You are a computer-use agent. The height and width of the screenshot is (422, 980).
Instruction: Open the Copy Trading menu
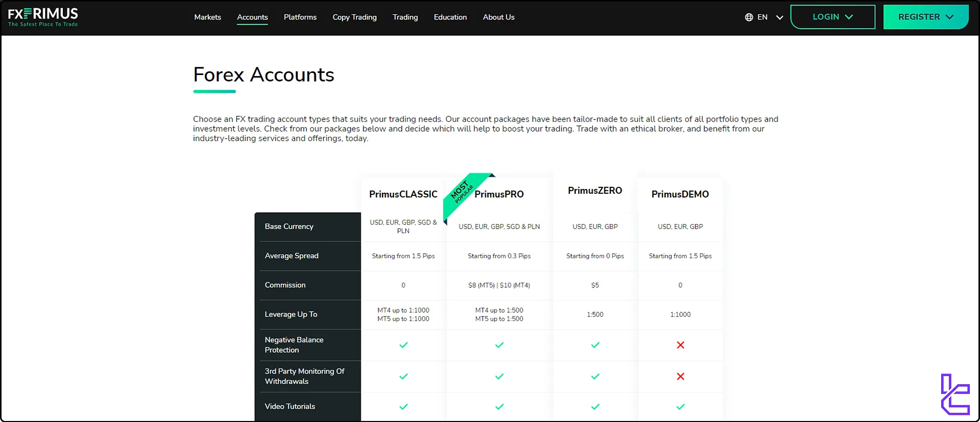(x=355, y=17)
